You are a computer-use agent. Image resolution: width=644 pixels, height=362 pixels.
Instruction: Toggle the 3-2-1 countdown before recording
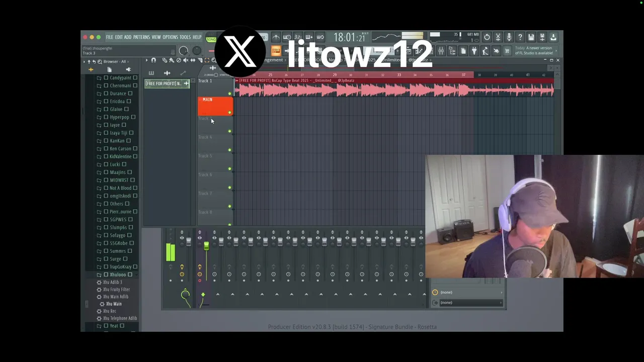pos(298,37)
